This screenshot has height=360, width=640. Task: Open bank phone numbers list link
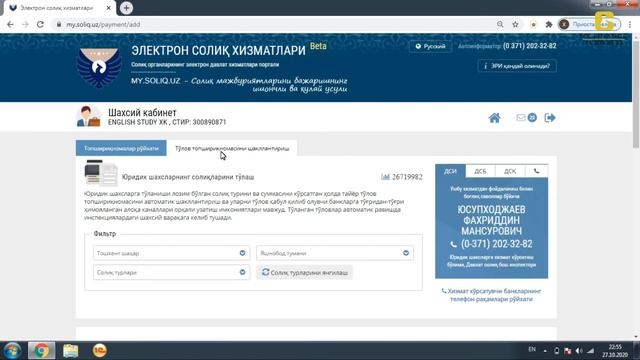(x=491, y=295)
